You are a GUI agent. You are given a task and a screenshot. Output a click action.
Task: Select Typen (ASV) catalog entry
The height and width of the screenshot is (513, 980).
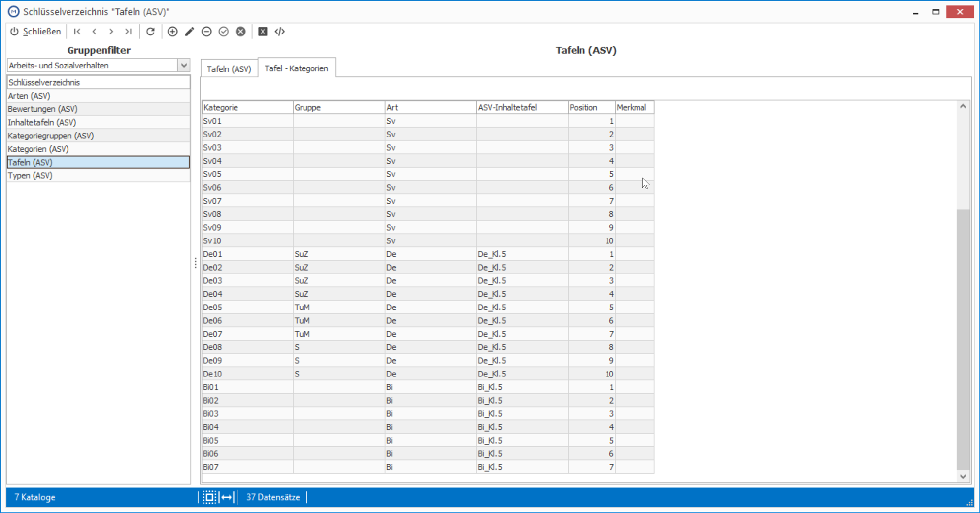98,175
